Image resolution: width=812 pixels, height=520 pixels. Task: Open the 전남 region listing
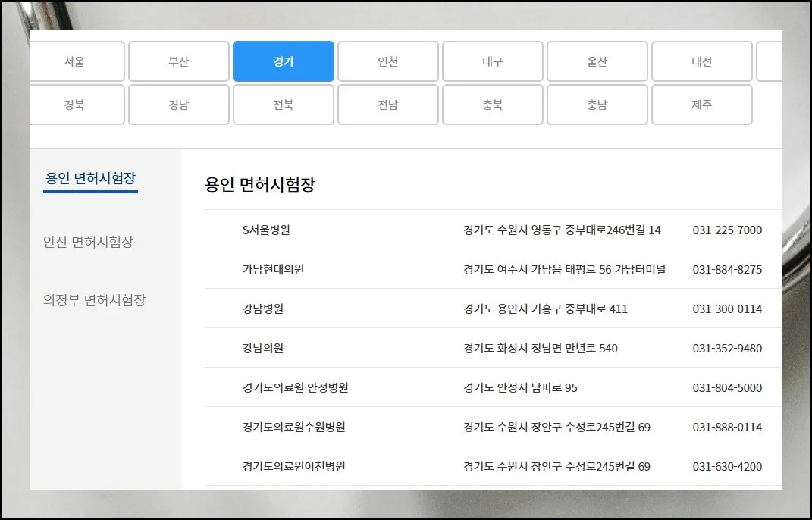coord(388,105)
